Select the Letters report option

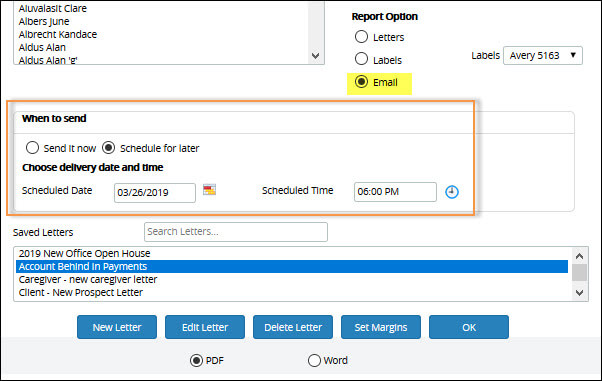click(361, 37)
